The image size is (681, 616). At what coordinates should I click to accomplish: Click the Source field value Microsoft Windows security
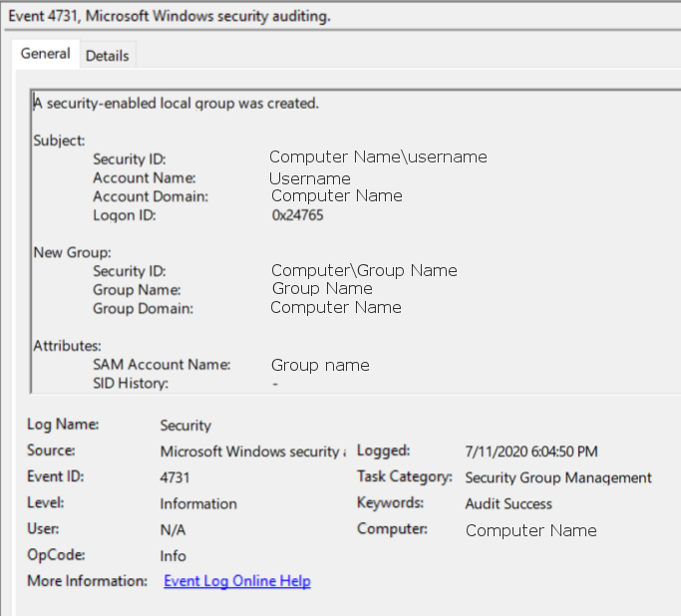[x=253, y=452]
